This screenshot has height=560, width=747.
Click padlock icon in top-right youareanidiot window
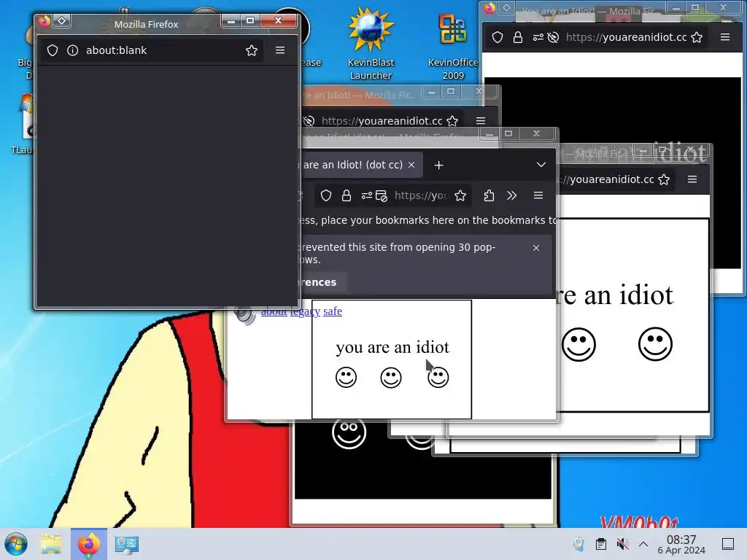pos(518,37)
